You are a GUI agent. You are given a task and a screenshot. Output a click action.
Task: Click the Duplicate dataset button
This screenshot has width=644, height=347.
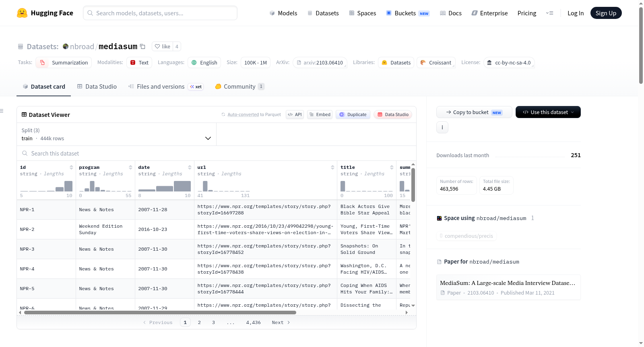click(353, 114)
